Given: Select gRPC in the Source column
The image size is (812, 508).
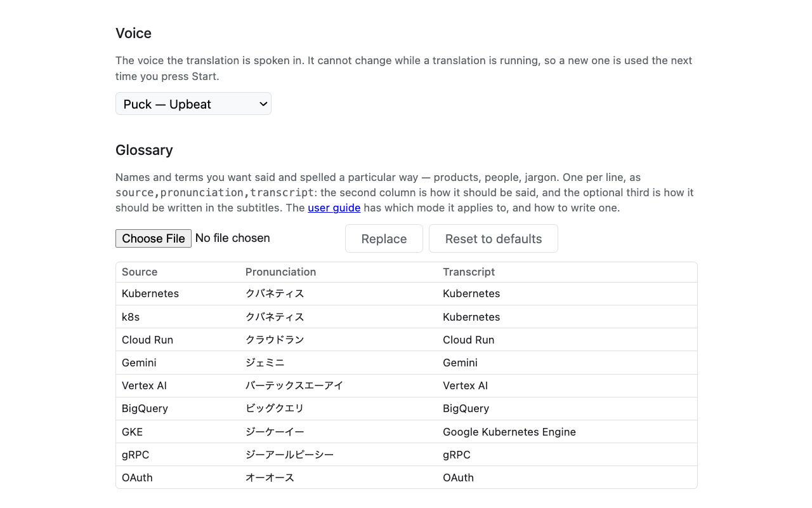Looking at the screenshot, I should point(178,455).
